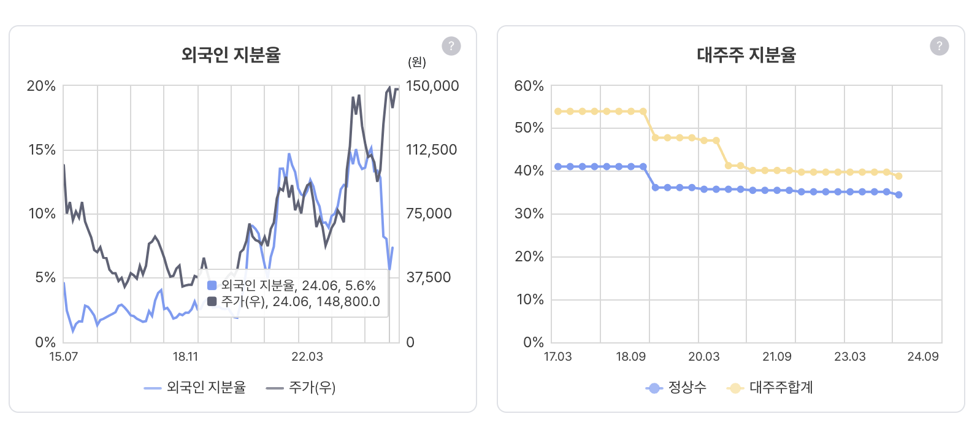Select the 22.03 x-axis label
The width and height of the screenshot is (980, 438).
coord(307,356)
